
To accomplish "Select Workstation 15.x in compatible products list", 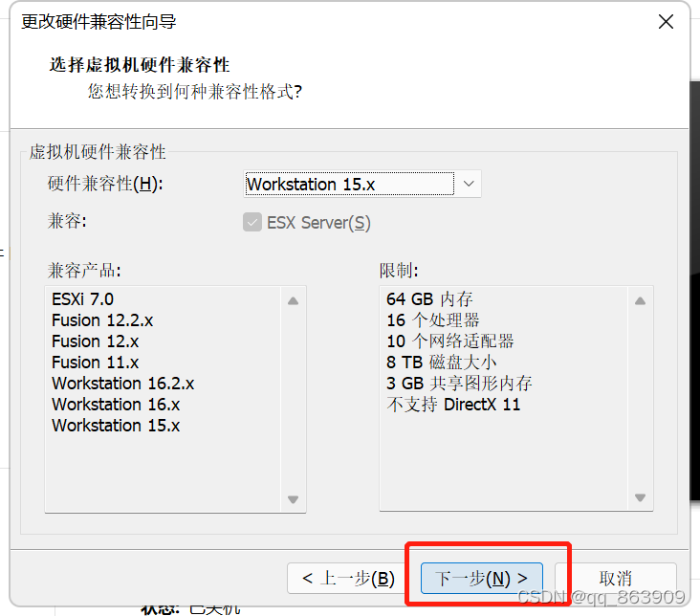I will pos(116,426).
